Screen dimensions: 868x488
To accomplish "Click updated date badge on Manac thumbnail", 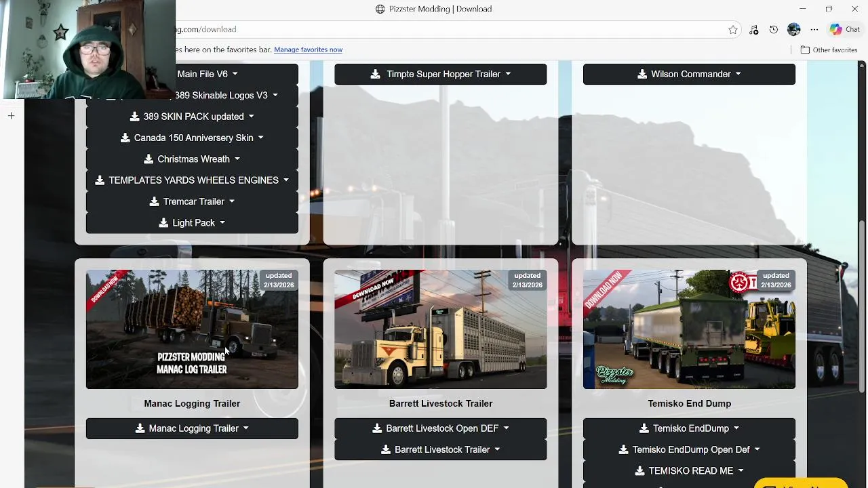I will pos(279,281).
